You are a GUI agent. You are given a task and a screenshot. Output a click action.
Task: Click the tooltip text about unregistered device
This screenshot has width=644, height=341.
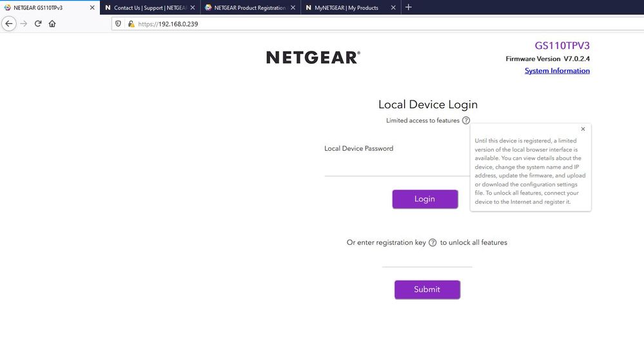[531, 171]
